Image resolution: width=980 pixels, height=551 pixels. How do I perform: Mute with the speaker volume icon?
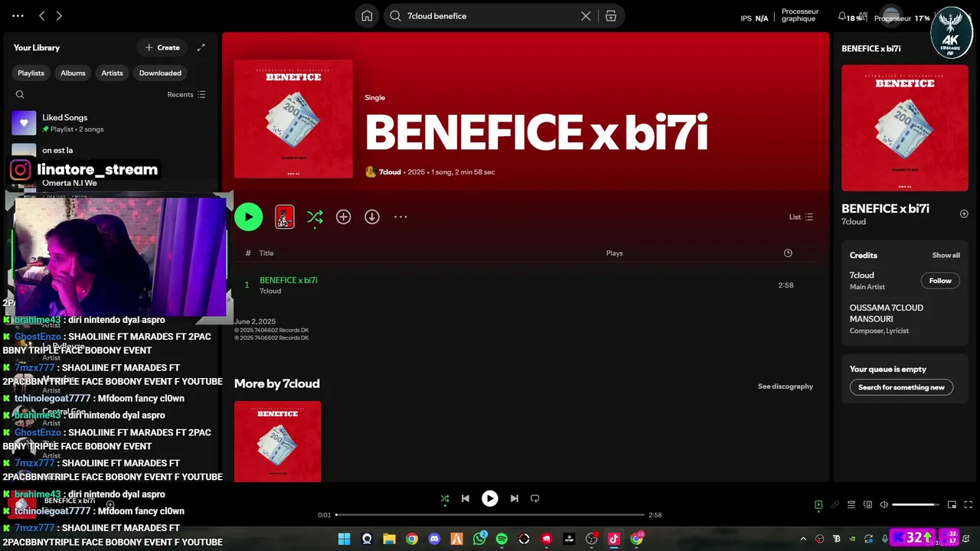click(x=884, y=505)
